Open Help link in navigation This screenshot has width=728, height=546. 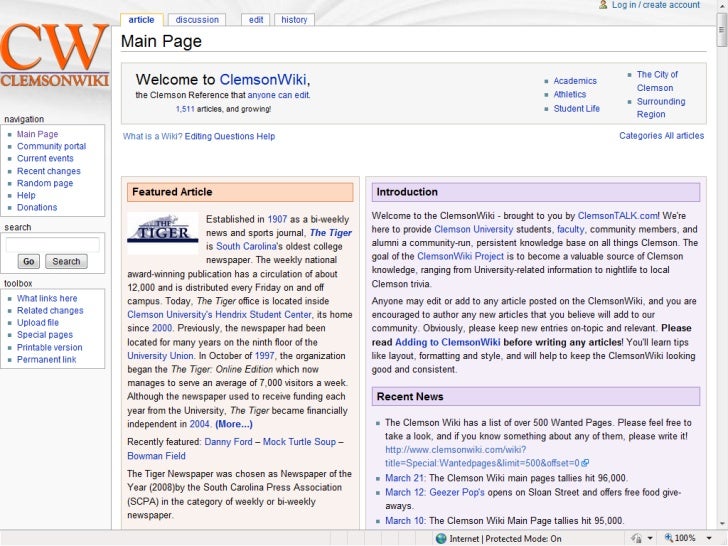click(x=26, y=195)
